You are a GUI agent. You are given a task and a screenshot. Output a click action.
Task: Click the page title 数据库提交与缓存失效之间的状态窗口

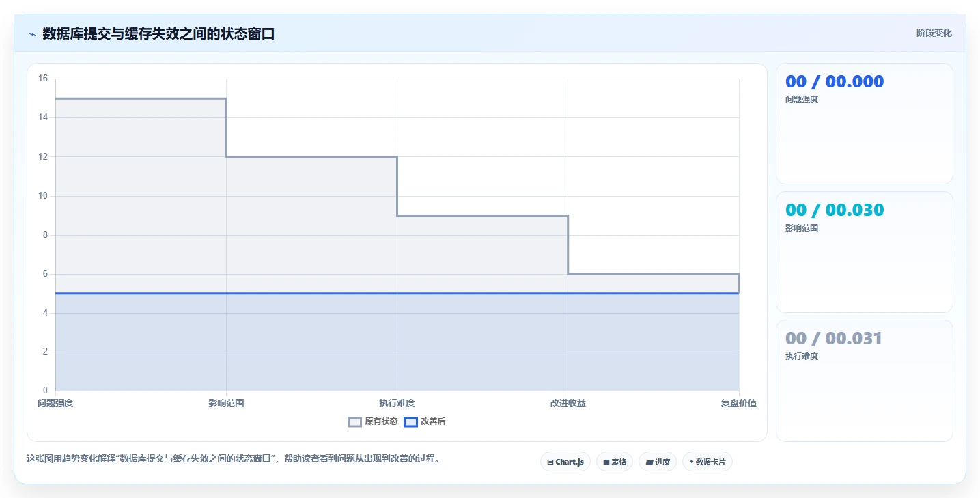(x=158, y=33)
